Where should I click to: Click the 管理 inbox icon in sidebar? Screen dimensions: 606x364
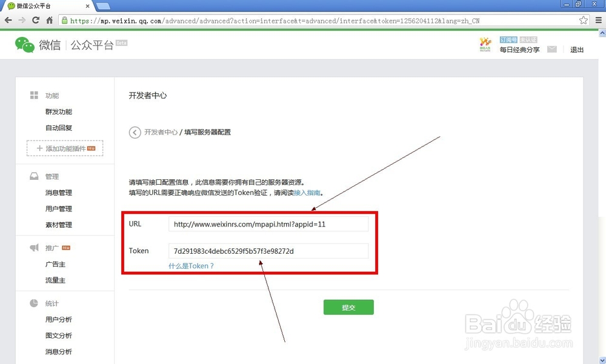point(34,176)
